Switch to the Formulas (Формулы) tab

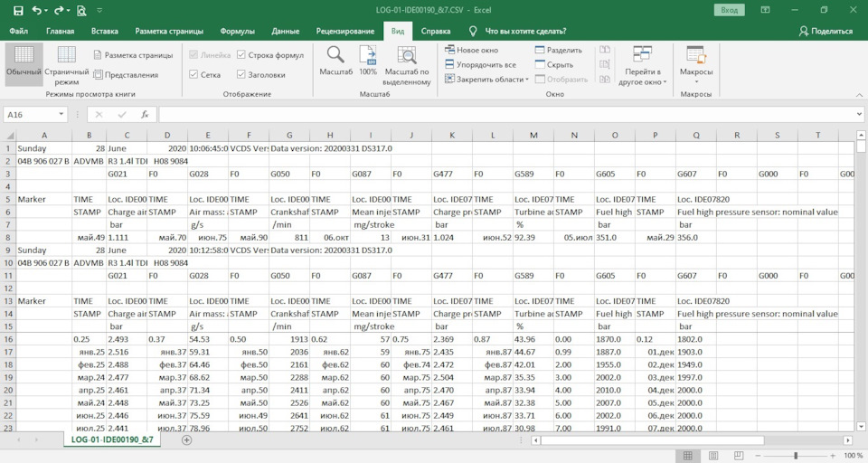pyautogui.click(x=237, y=31)
